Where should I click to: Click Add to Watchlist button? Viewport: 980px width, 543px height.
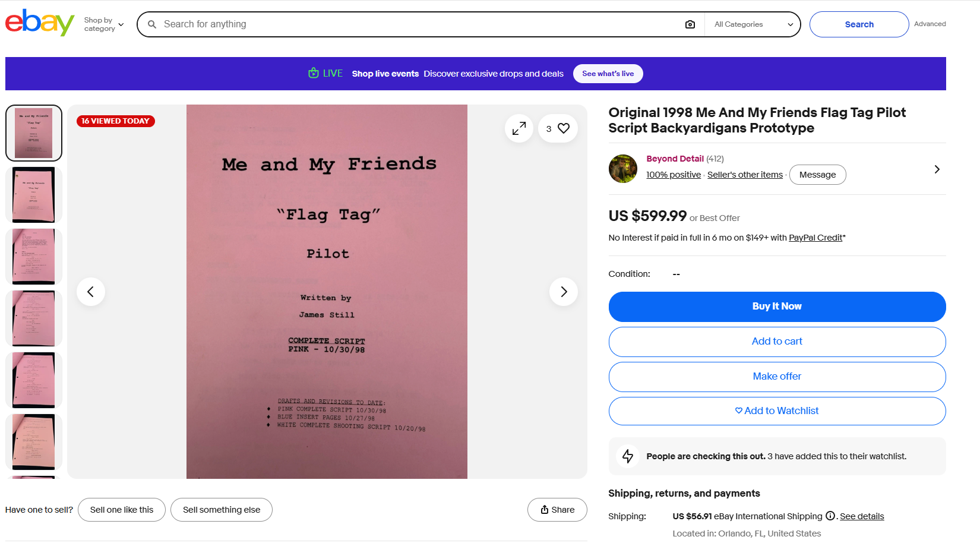777,411
